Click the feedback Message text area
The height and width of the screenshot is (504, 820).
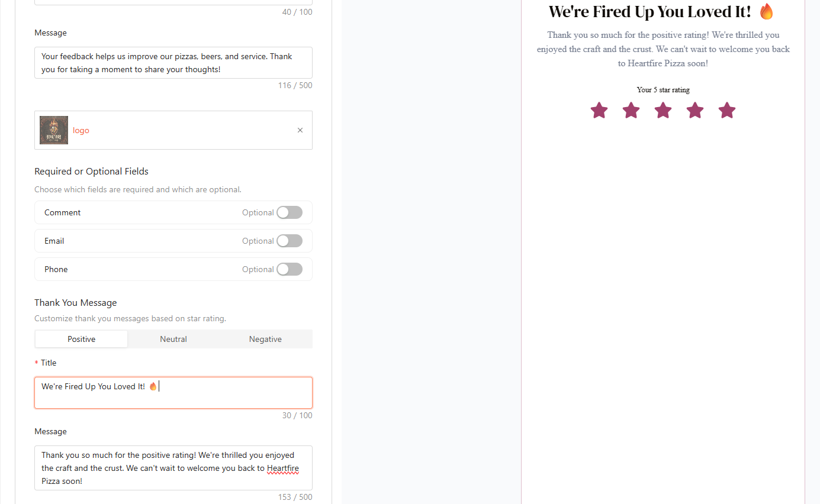coord(173,63)
